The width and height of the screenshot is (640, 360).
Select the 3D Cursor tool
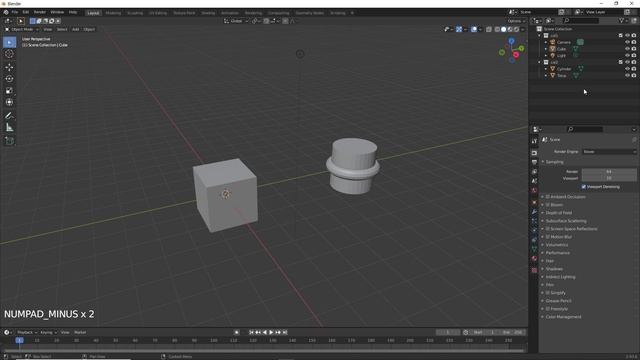(9, 54)
